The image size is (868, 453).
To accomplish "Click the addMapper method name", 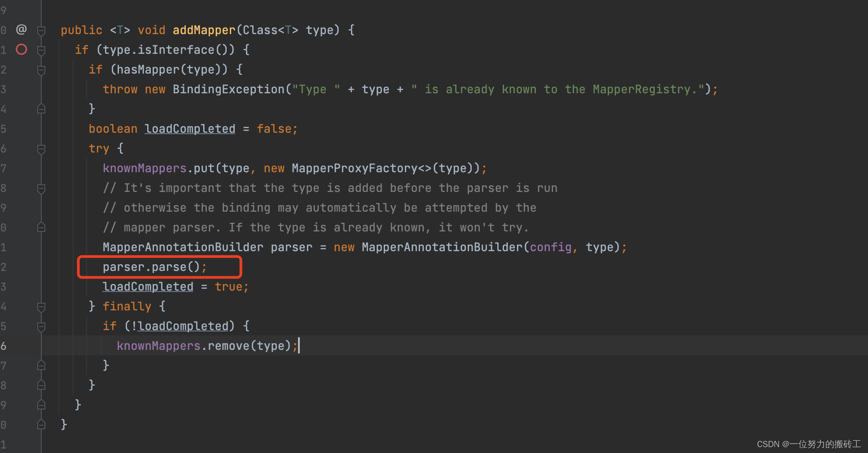I will point(204,30).
